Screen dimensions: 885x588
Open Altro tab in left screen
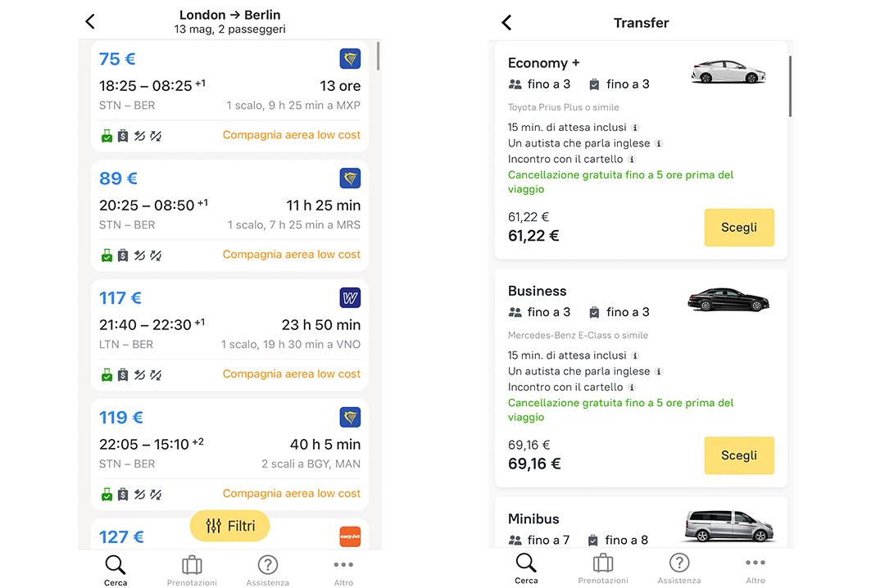pos(343,570)
